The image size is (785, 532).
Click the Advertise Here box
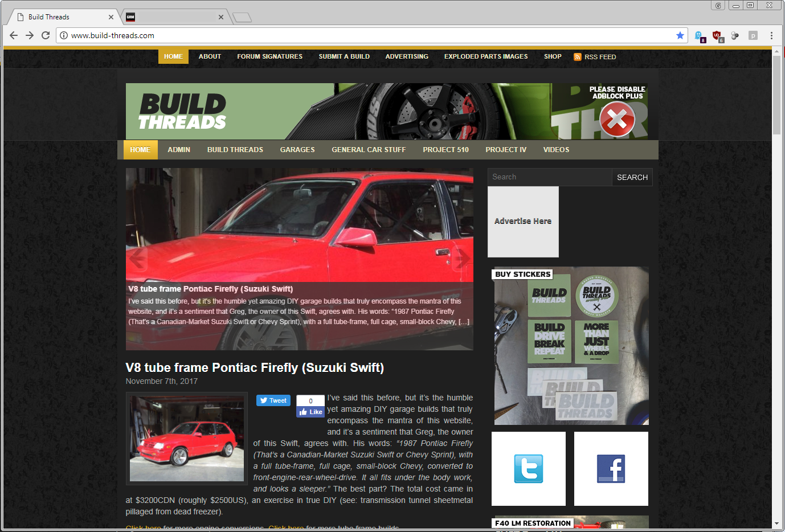523,222
